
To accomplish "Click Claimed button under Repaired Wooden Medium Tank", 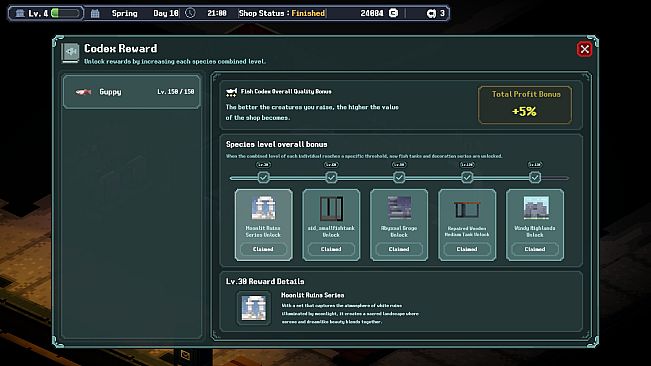I will (x=467, y=249).
